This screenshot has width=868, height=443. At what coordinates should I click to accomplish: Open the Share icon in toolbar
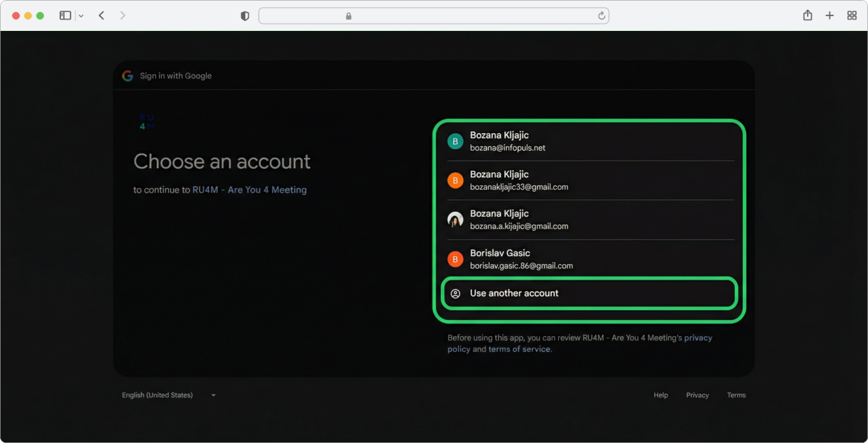pyautogui.click(x=807, y=15)
